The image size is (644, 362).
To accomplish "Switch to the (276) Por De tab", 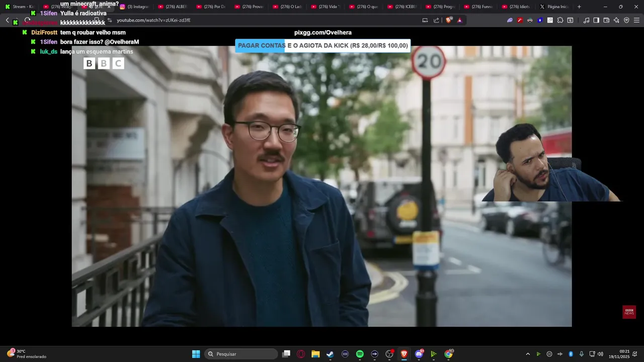I will [x=210, y=7].
